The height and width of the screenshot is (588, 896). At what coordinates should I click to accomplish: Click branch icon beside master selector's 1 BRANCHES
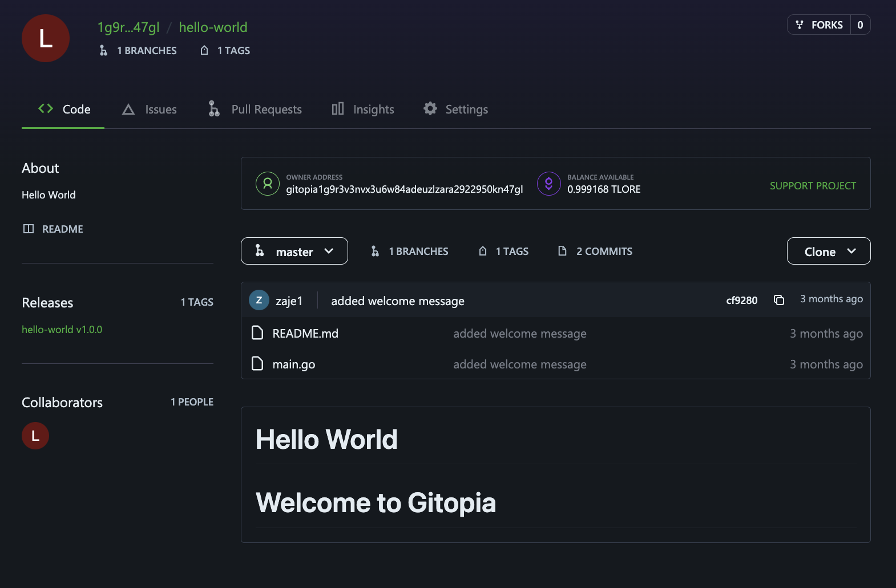(x=375, y=251)
